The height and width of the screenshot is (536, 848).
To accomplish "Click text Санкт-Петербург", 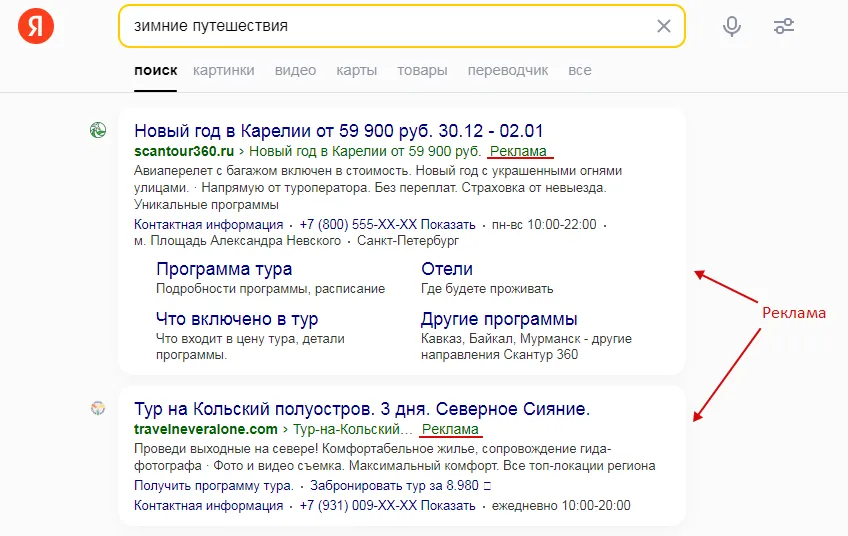I will click(408, 241).
